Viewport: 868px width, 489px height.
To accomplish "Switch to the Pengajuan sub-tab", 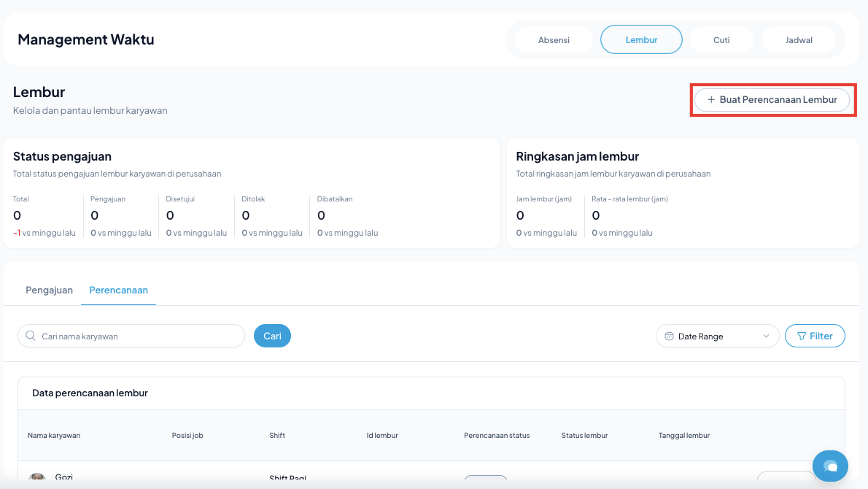I will pyautogui.click(x=49, y=290).
